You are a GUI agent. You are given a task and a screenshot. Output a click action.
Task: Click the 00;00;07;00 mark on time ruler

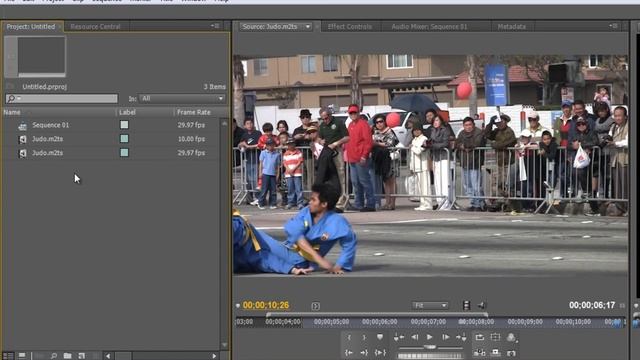428,322
